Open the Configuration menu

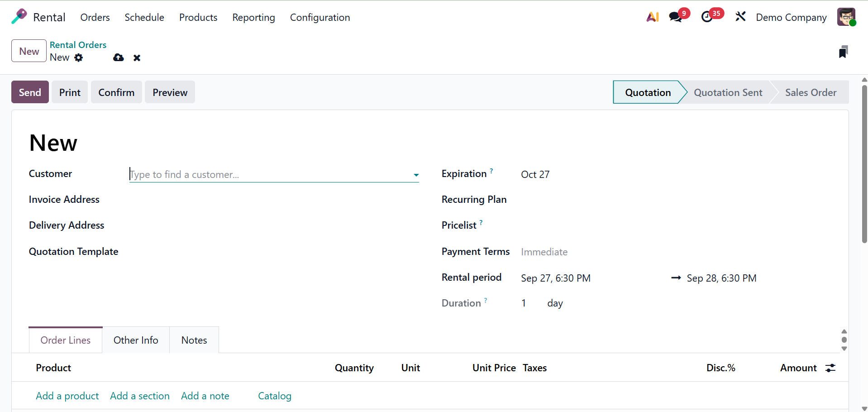[x=320, y=17]
